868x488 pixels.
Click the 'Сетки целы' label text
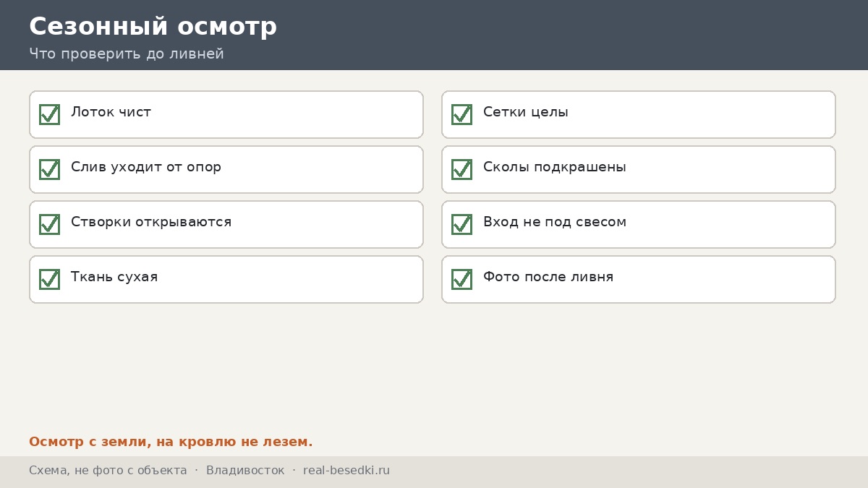pyautogui.click(x=526, y=112)
